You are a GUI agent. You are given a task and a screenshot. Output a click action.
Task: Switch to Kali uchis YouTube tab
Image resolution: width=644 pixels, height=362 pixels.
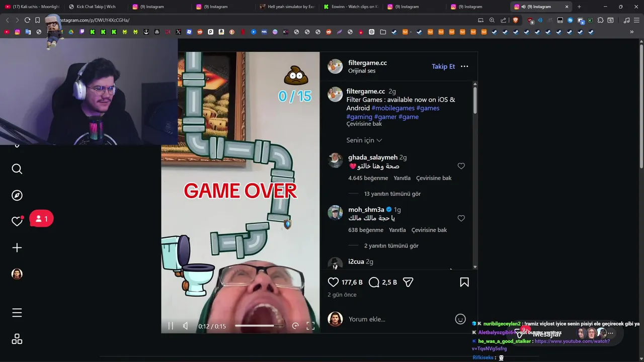33,7
